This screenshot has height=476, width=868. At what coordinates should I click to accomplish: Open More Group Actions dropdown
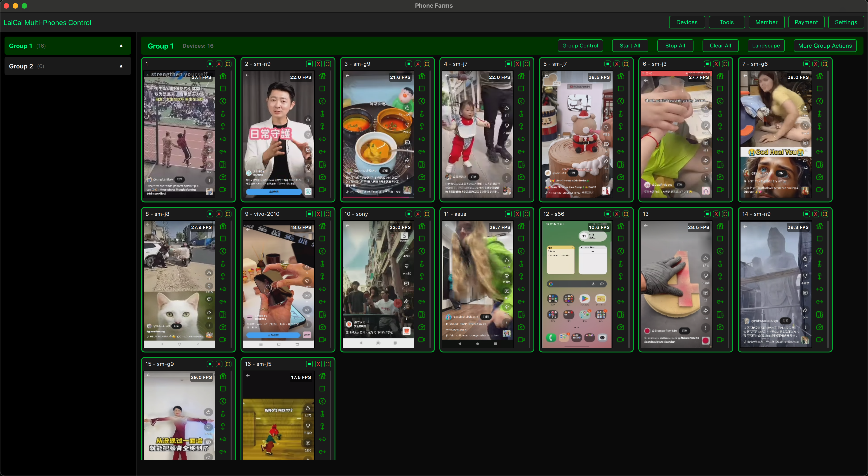pos(825,46)
